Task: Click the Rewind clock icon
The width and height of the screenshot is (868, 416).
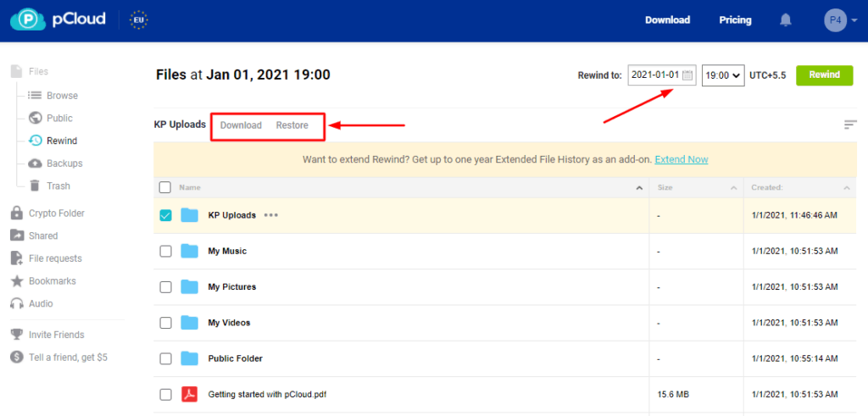Action: (35, 141)
